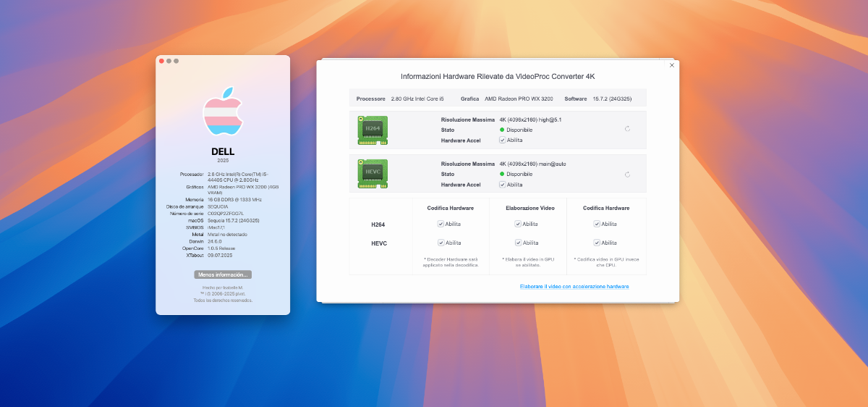Click the DELL name heading
The image size is (868, 407).
(223, 151)
